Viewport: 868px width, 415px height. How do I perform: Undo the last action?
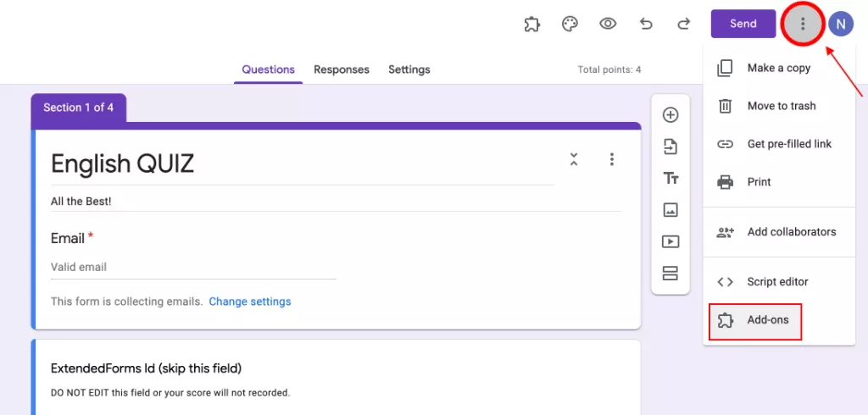coord(646,24)
